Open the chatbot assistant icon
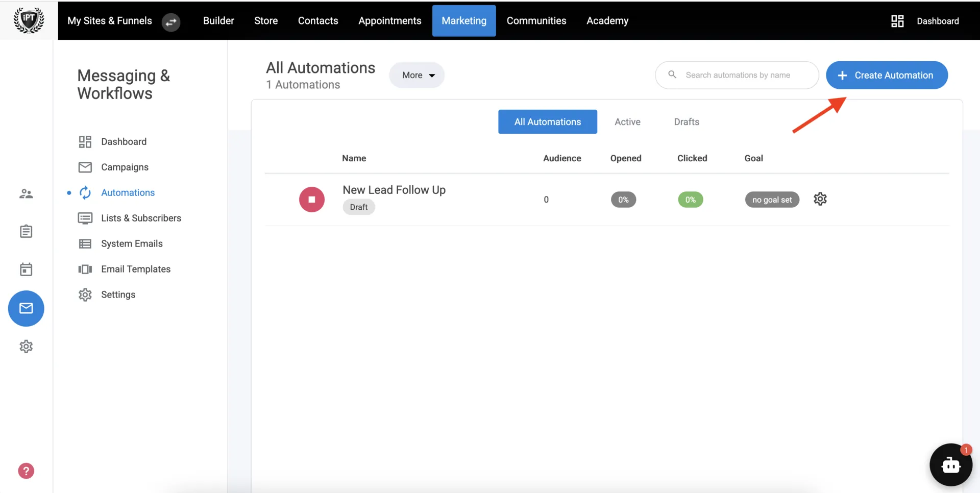The image size is (980, 493). point(951,464)
